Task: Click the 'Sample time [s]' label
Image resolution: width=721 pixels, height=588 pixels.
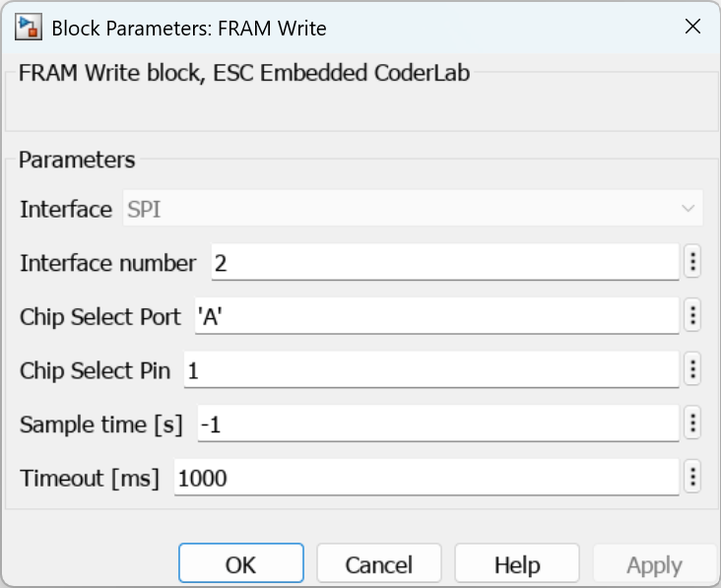Action: tap(101, 425)
